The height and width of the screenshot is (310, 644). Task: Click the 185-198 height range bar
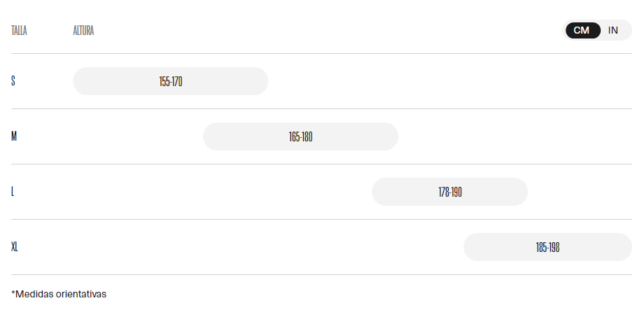point(547,247)
